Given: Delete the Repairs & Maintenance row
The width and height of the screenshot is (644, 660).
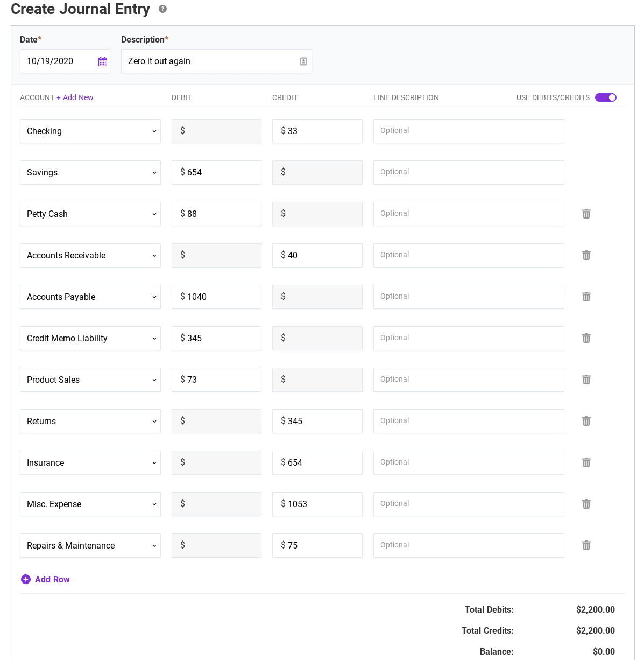Looking at the screenshot, I should tap(586, 545).
